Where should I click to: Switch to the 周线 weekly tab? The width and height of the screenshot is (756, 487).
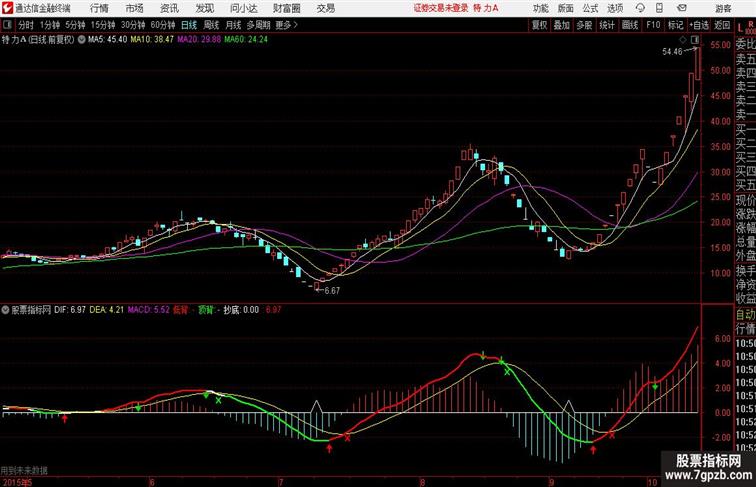coord(211,25)
